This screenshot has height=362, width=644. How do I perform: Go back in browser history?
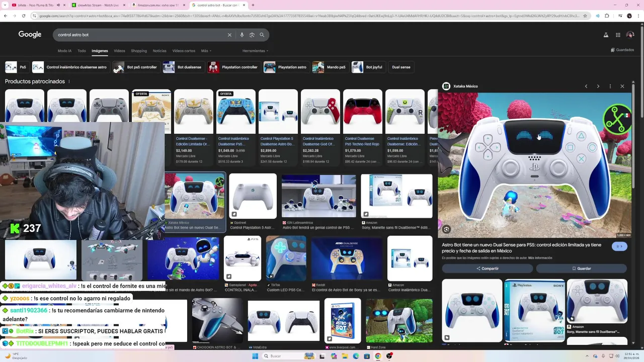tap(5, 16)
